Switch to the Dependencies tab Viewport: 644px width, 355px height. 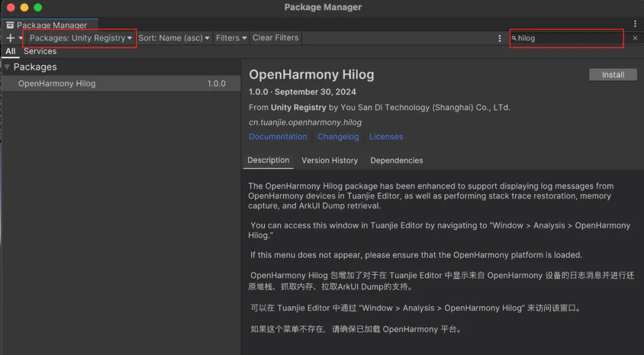(397, 160)
